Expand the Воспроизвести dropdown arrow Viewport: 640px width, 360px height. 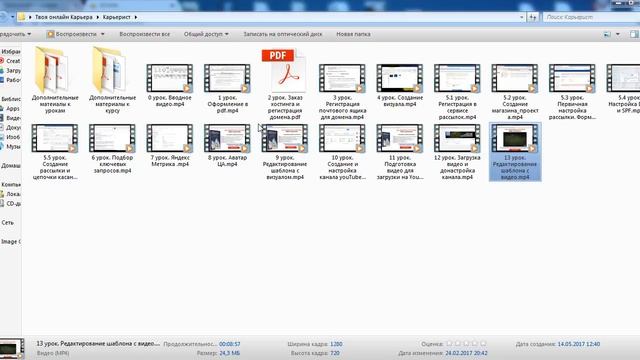coord(102,34)
